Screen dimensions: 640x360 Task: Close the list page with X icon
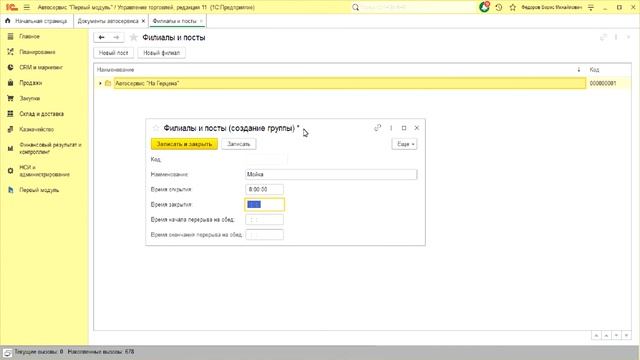628,38
